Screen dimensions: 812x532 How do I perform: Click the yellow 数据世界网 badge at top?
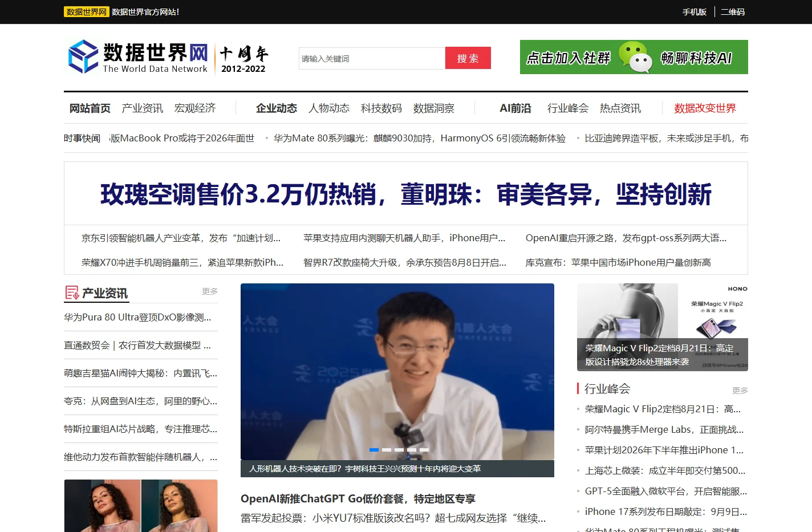[86, 12]
